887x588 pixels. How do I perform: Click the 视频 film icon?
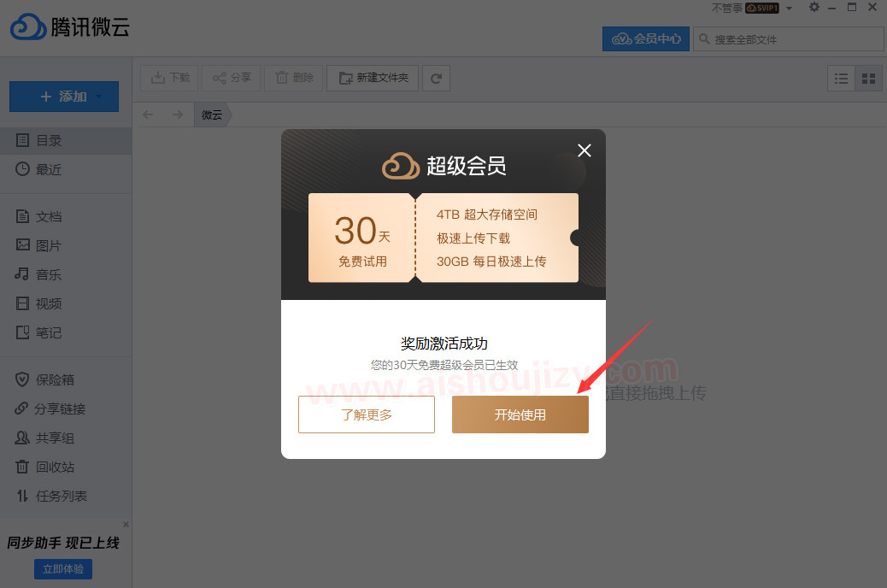(x=22, y=303)
